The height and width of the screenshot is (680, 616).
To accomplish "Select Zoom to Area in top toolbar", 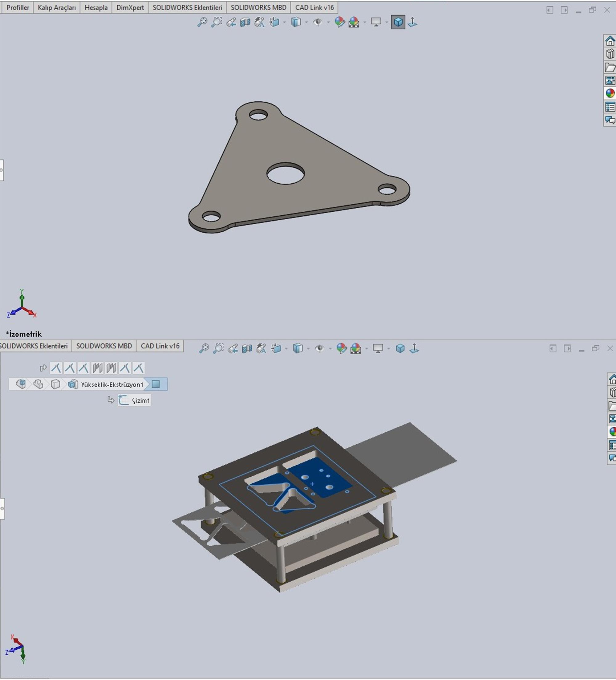I will [x=217, y=22].
